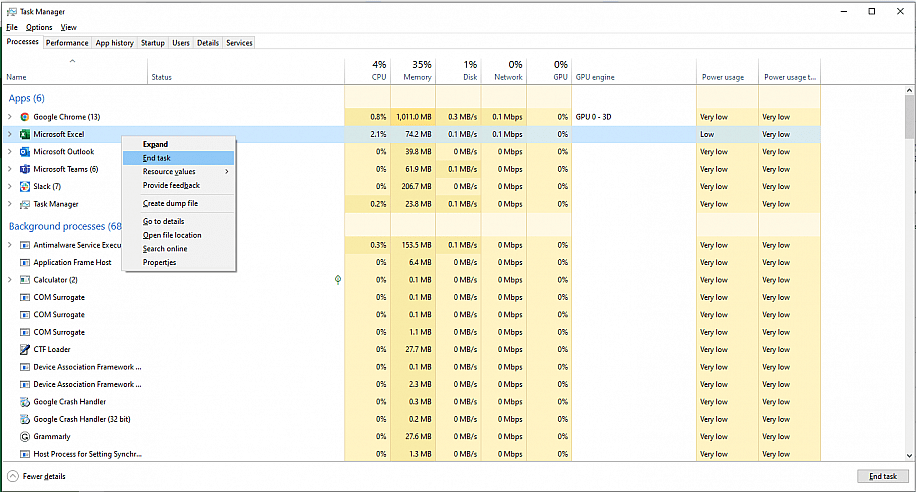Viewport: 916px width, 492px height.
Task: Expand the Microsoft Excel process group
Action: pyautogui.click(x=9, y=134)
